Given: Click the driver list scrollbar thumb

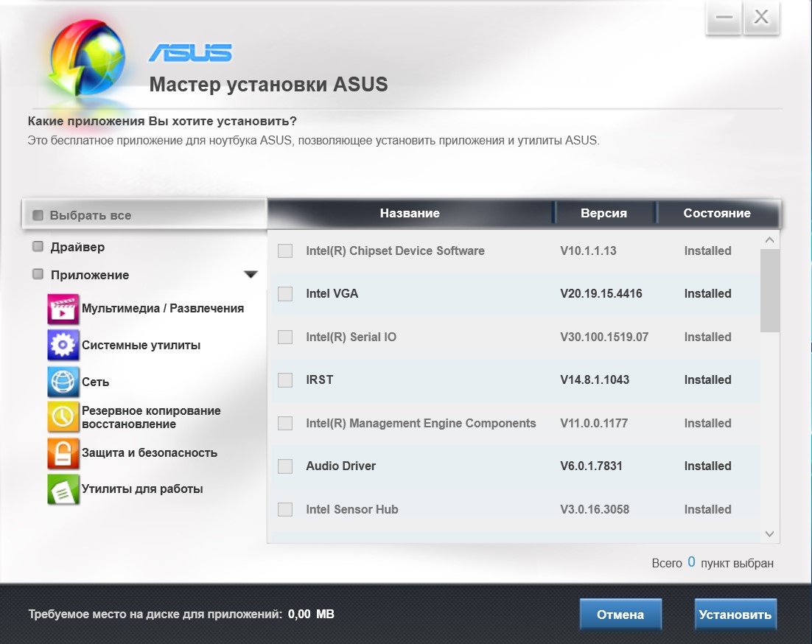Looking at the screenshot, I should point(769,290).
